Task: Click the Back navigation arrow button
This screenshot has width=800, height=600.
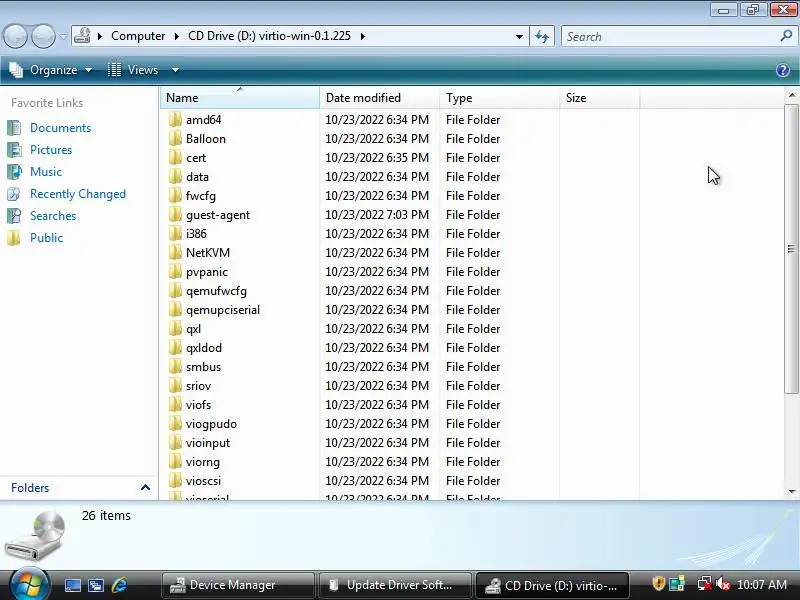Action: 15,36
